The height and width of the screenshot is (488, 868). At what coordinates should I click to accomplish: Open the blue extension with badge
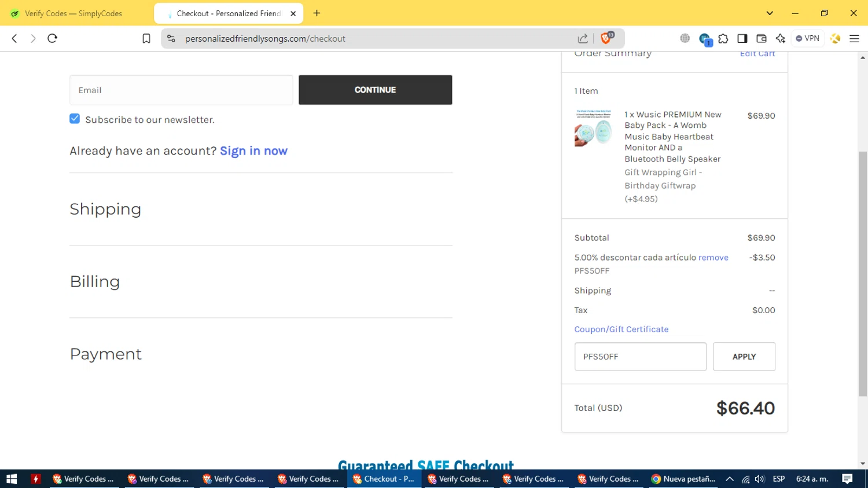[x=705, y=39]
